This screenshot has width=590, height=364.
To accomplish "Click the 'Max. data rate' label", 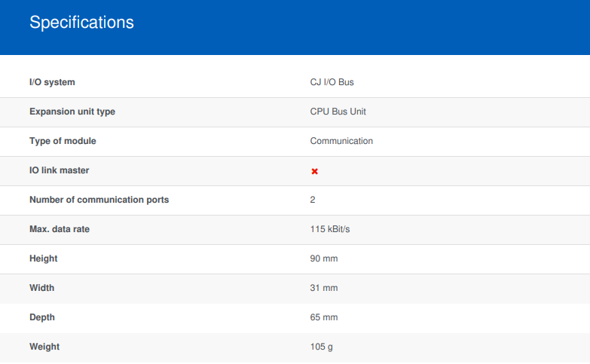I will pyautogui.click(x=60, y=229).
